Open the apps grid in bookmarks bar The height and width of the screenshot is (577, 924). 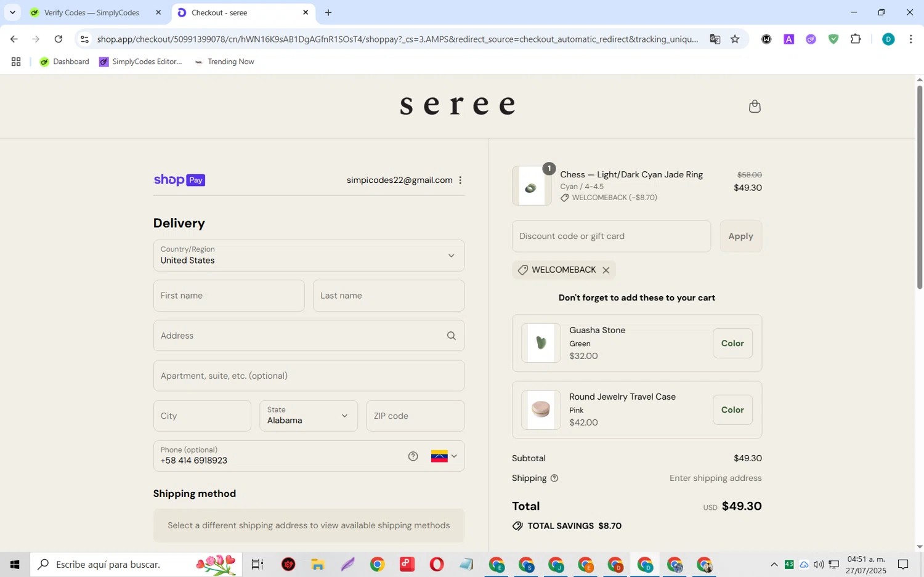(16, 62)
